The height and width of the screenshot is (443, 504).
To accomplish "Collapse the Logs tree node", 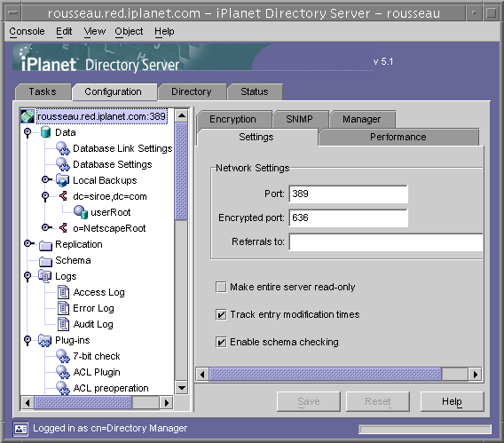I will click(28, 276).
